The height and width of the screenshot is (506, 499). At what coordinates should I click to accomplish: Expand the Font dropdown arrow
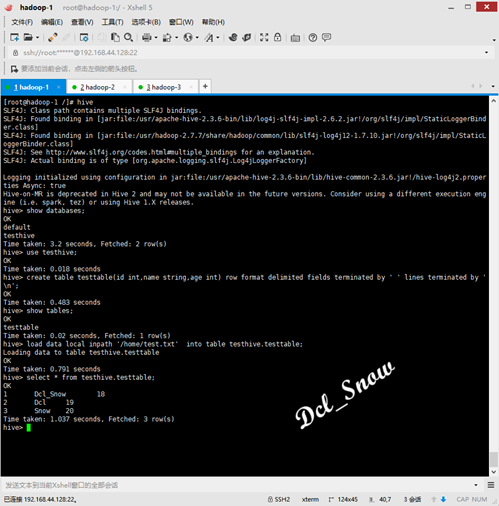coord(218,37)
